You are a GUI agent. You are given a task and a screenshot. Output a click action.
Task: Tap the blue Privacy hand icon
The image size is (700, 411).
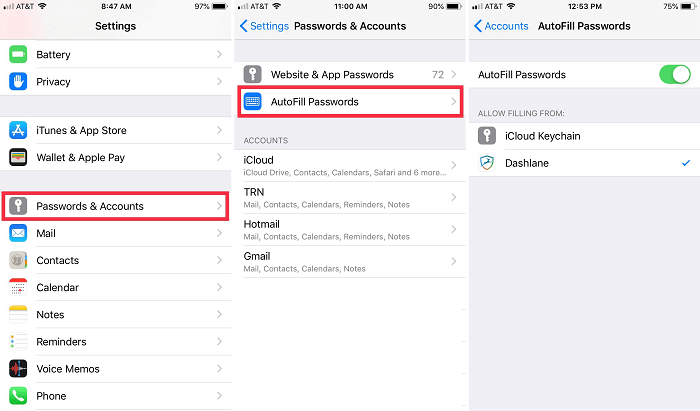click(19, 81)
